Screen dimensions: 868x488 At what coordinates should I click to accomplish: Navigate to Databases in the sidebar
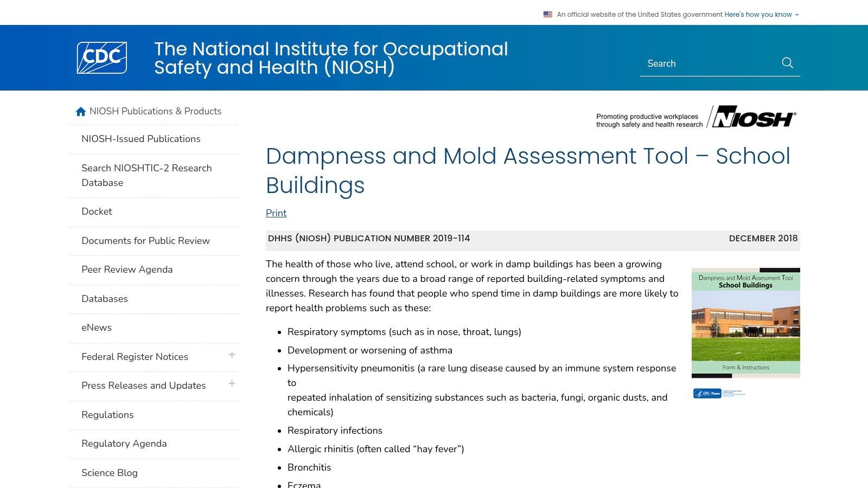point(104,299)
